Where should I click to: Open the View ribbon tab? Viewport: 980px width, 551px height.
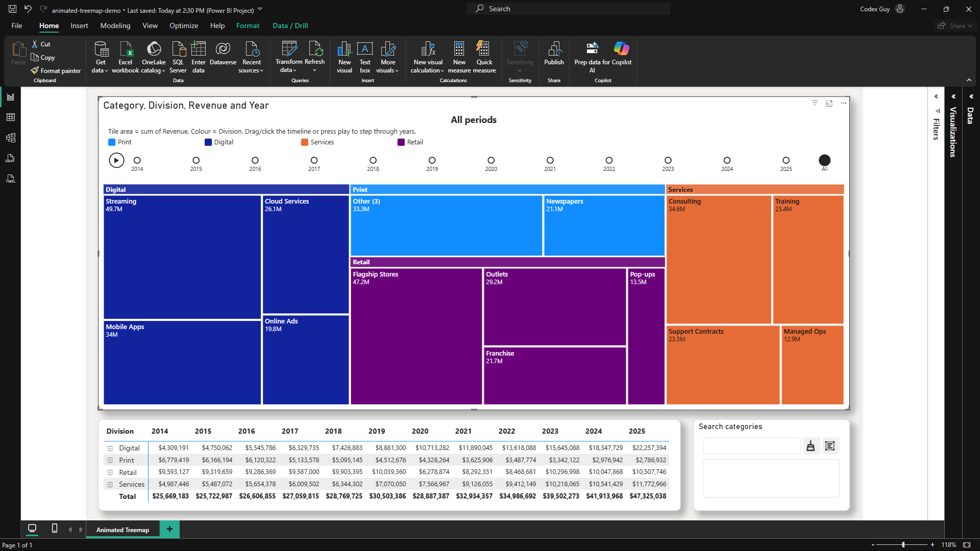tap(150, 26)
